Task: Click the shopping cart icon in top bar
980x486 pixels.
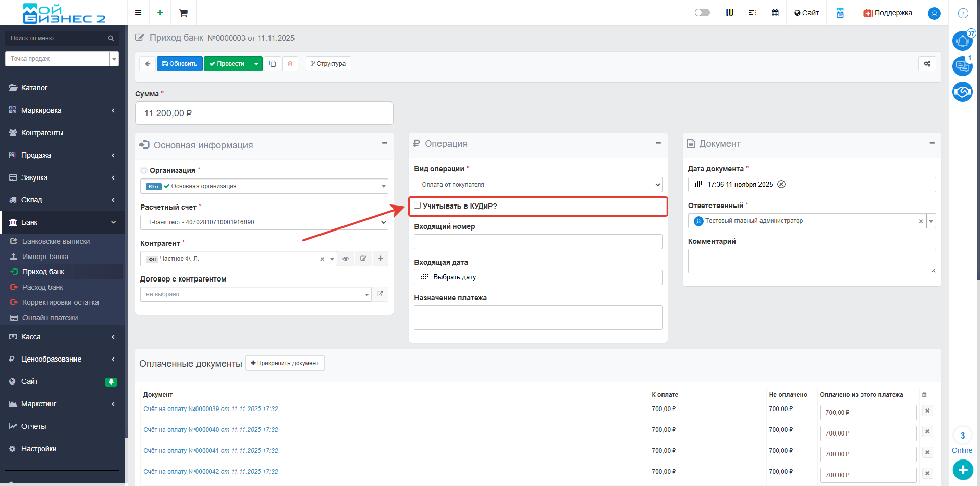Action: [x=183, y=13]
